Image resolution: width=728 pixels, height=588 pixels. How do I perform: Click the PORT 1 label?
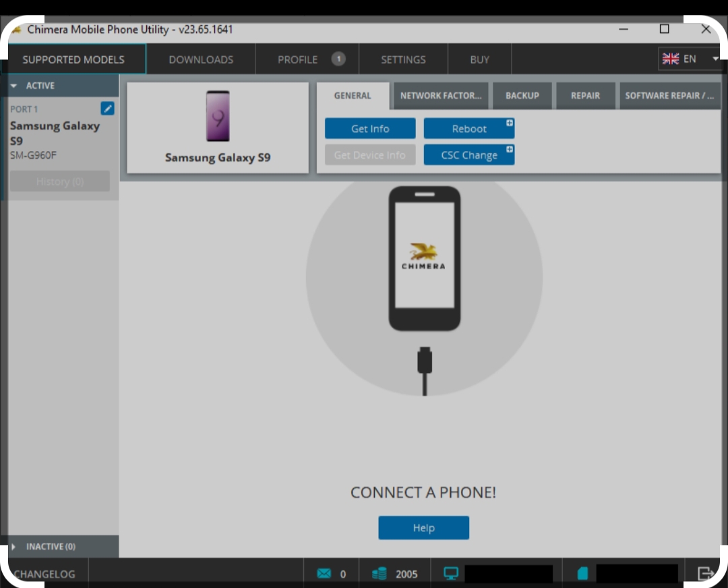point(24,109)
